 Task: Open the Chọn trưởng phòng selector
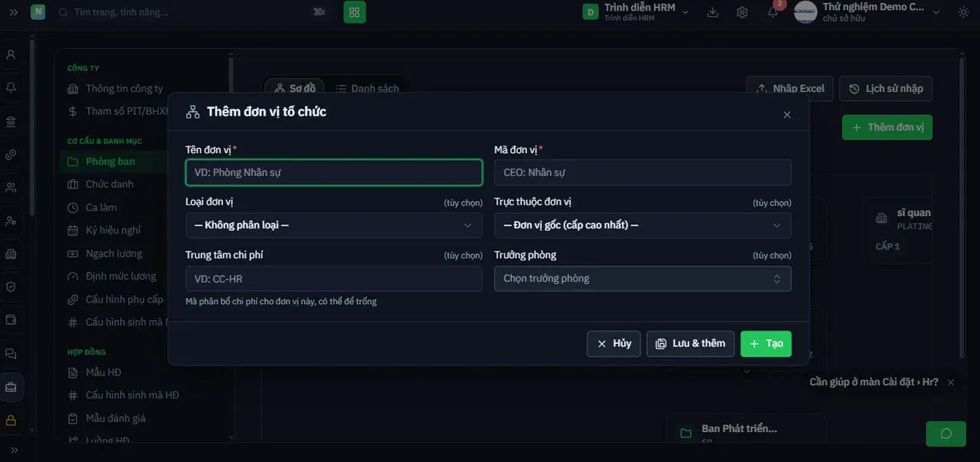[642, 278]
